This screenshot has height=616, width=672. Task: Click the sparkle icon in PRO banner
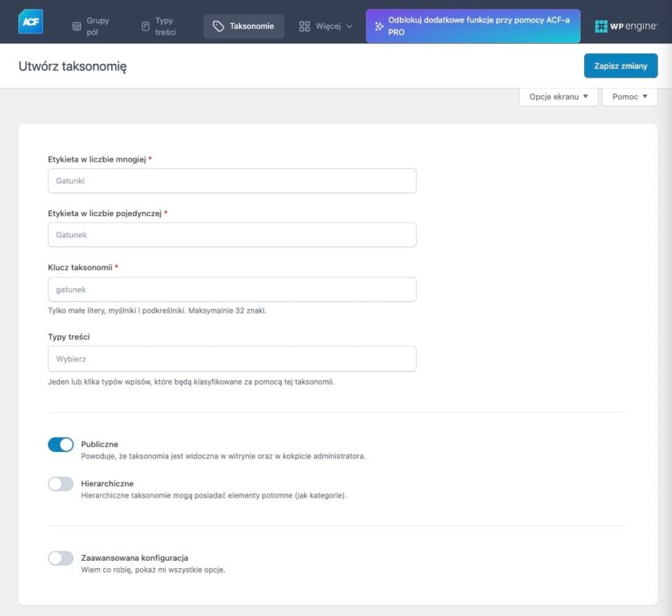point(378,26)
